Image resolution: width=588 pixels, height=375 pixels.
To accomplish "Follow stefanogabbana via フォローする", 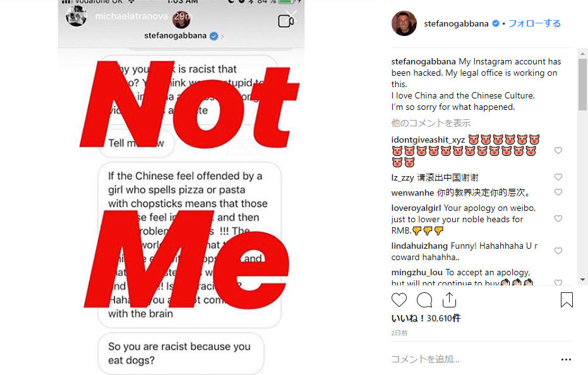I will tap(534, 23).
